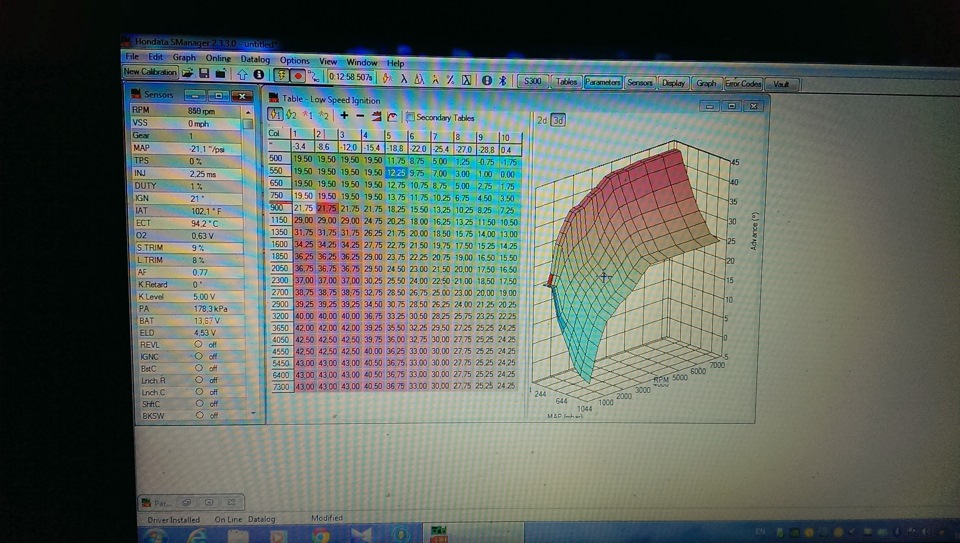960x543 pixels.
Task: Click the RPM sensor row
Action: coord(186,111)
